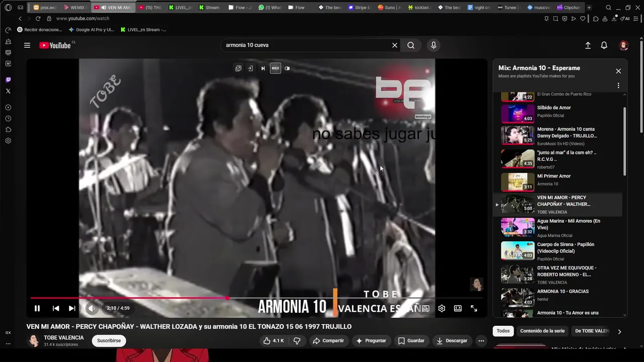Viewport: 644px width, 362px height.
Task: Enter fullscreen mode
Action: tap(474, 308)
